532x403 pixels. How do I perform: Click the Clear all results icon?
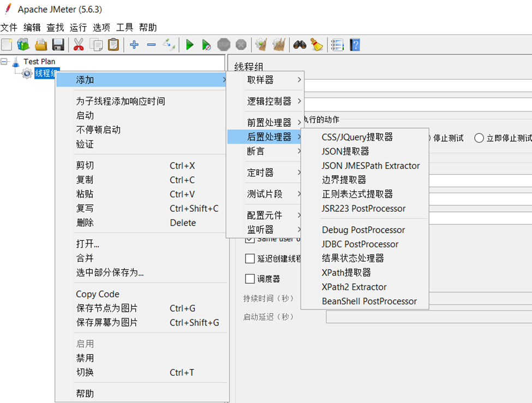click(x=279, y=44)
